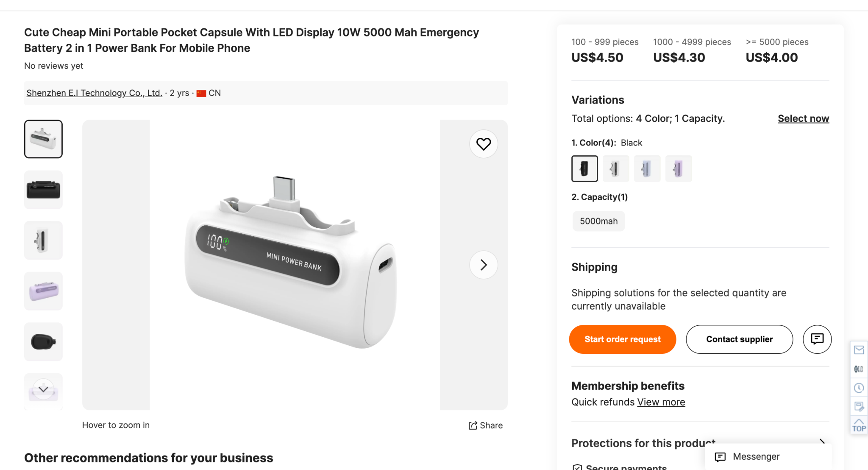Advance to next product image with right arrow
The image size is (868, 470).
point(483,265)
